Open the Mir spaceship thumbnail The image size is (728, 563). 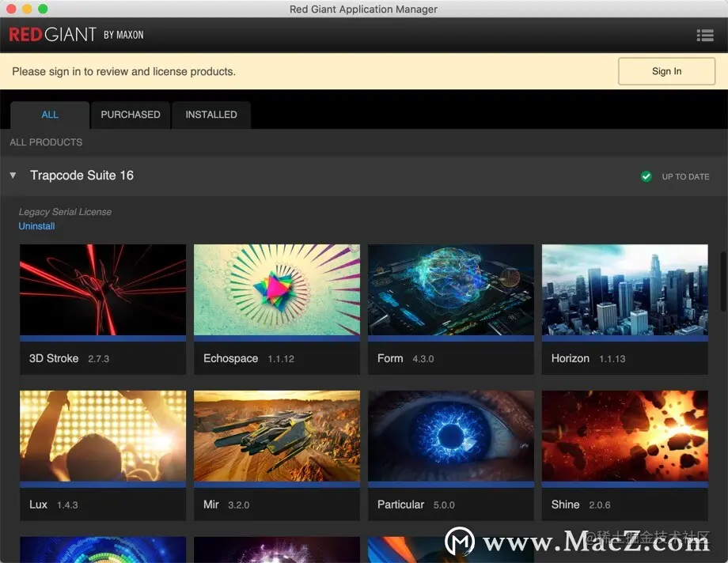[277, 436]
